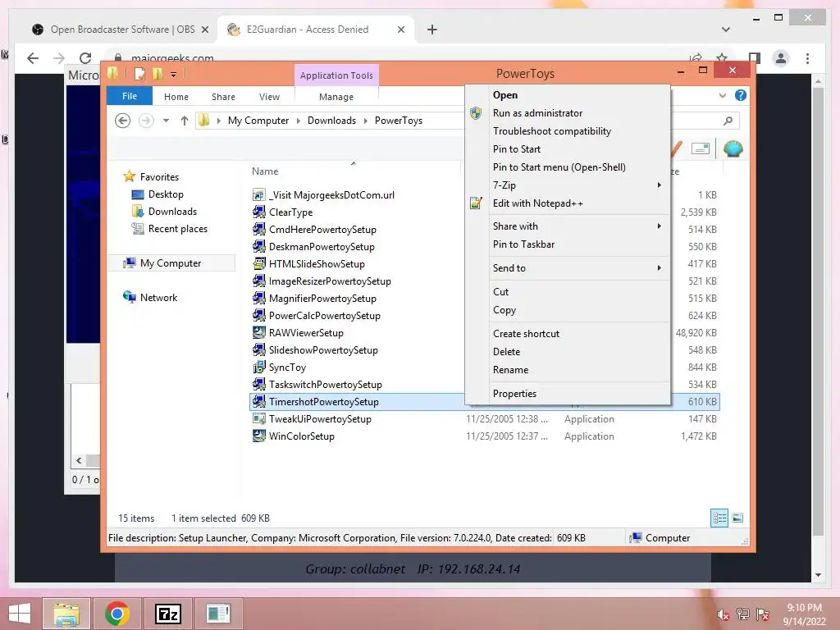Image resolution: width=840 pixels, height=630 pixels.
Task: Click My Computer in the address breadcrumb
Action: pyautogui.click(x=258, y=121)
